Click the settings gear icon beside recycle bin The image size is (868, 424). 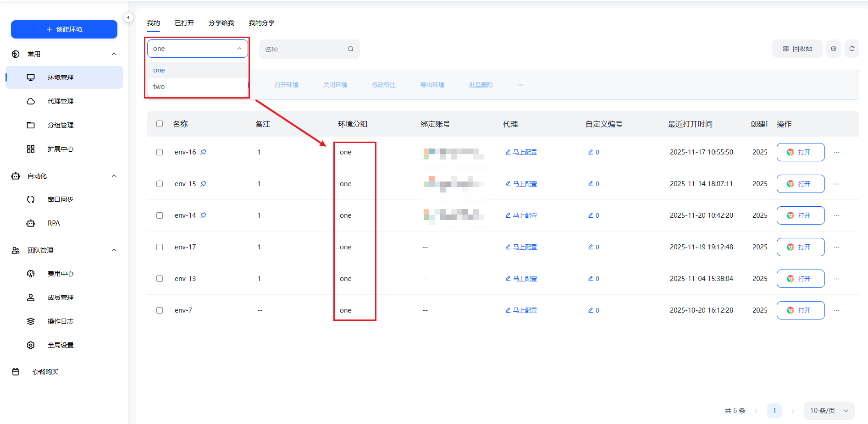tap(833, 49)
